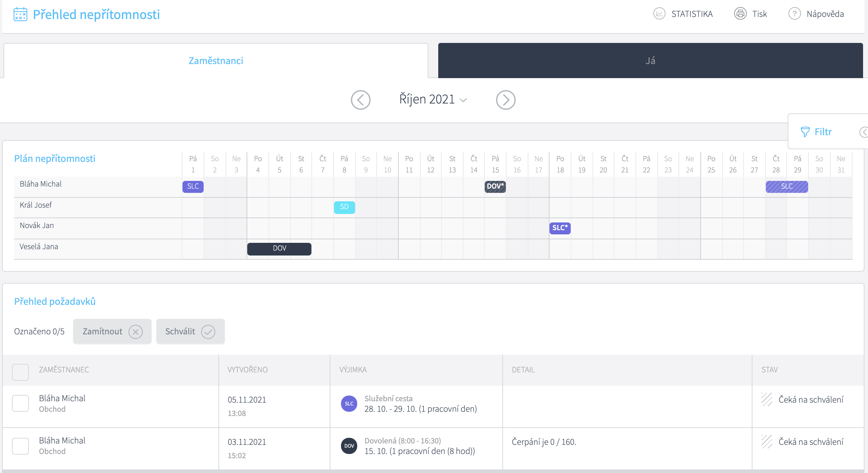The height and width of the screenshot is (473, 868).
Task: Expand the Říjen 2021 month dropdown
Action: click(x=464, y=100)
